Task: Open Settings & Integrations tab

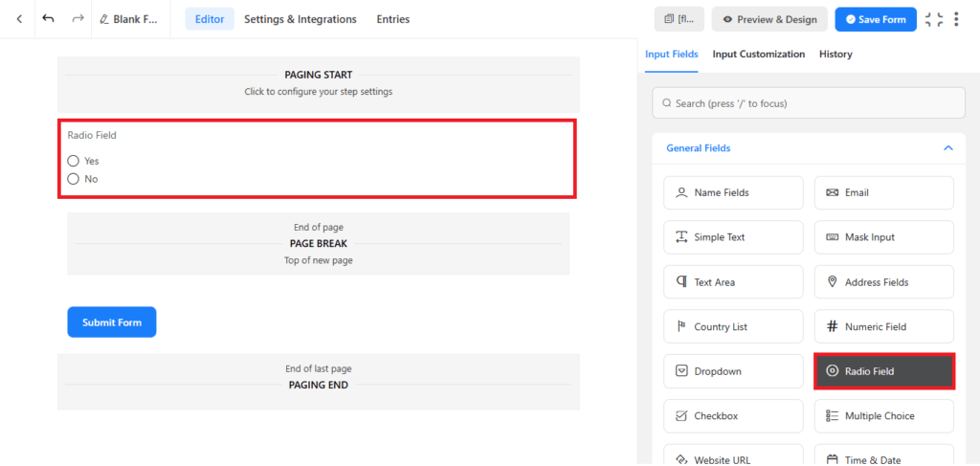Action: click(x=300, y=19)
